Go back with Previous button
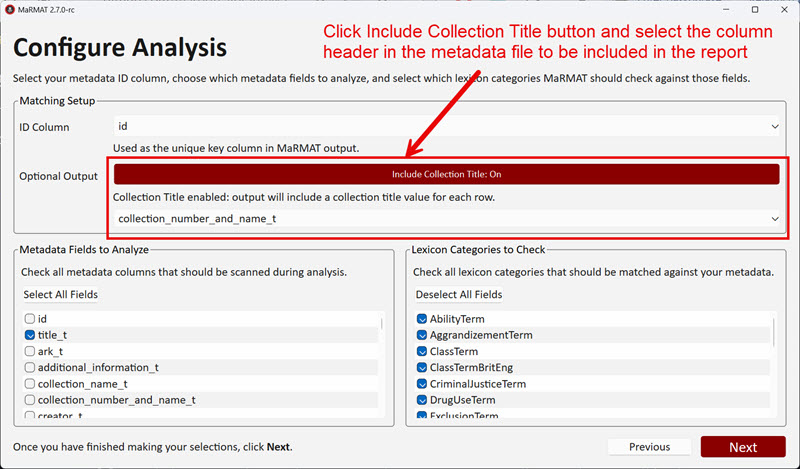This screenshot has width=800, height=469. [649, 447]
